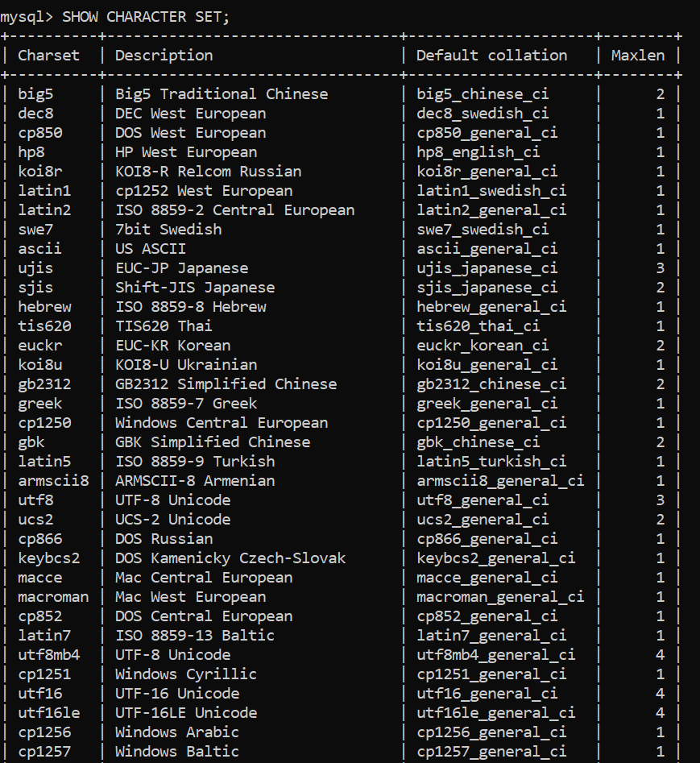Image resolution: width=700 pixels, height=763 pixels.
Task: Select the Description column header
Action: tap(164, 56)
